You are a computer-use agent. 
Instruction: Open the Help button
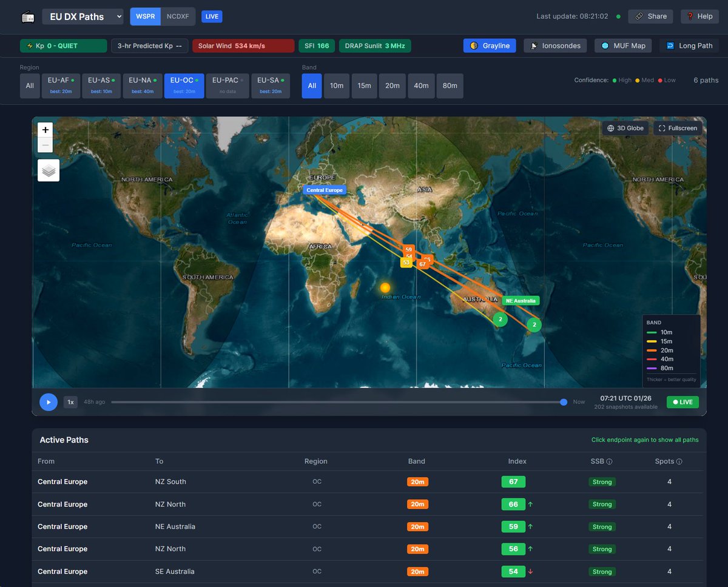pos(699,16)
